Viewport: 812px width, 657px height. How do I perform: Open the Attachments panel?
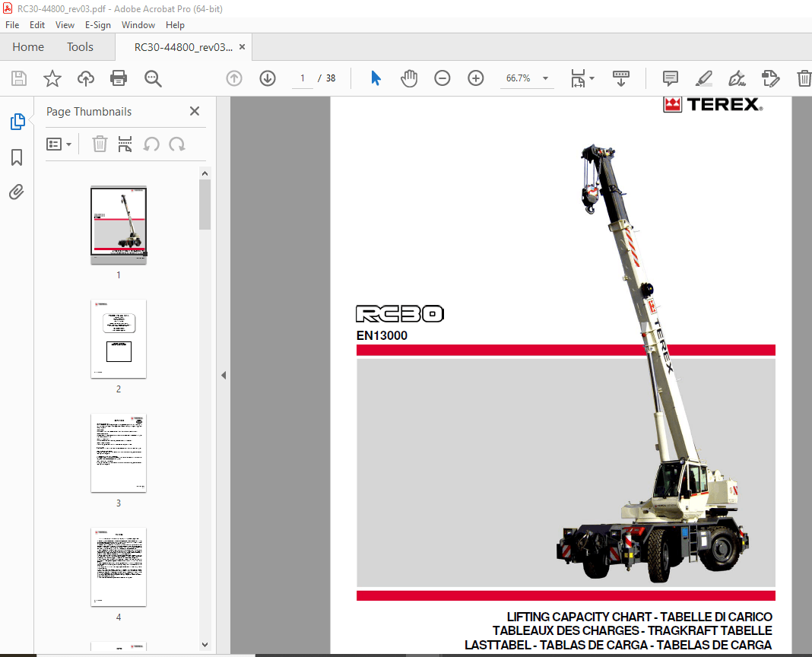[x=17, y=192]
